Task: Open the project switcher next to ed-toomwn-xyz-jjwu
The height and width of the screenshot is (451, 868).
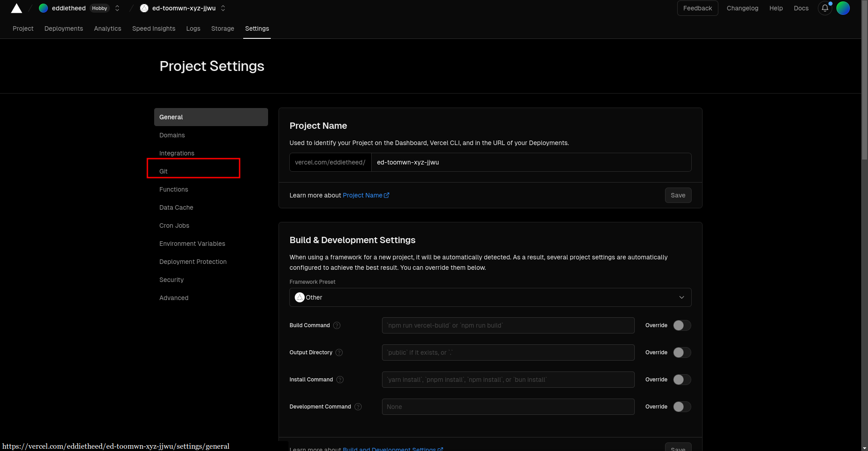Action: point(223,8)
